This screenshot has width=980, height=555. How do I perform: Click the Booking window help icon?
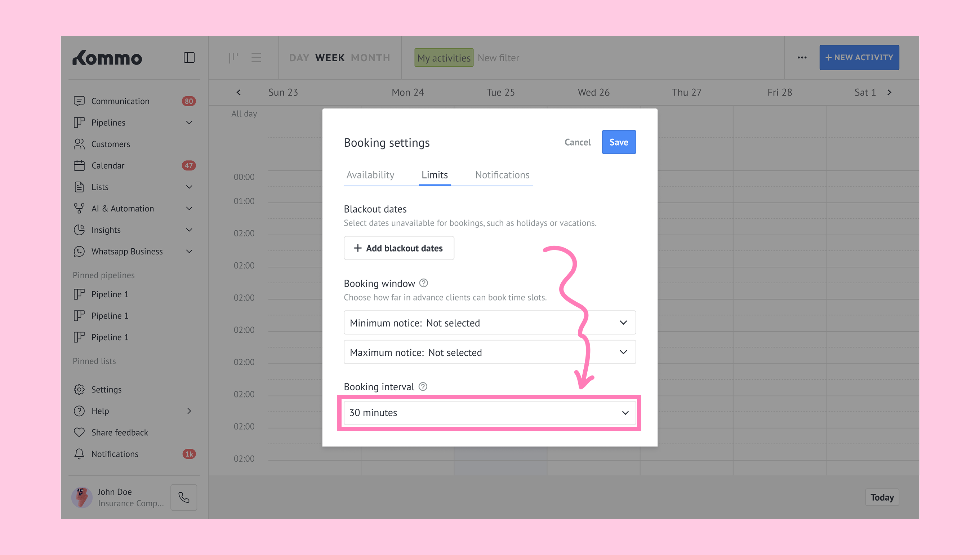coord(423,283)
